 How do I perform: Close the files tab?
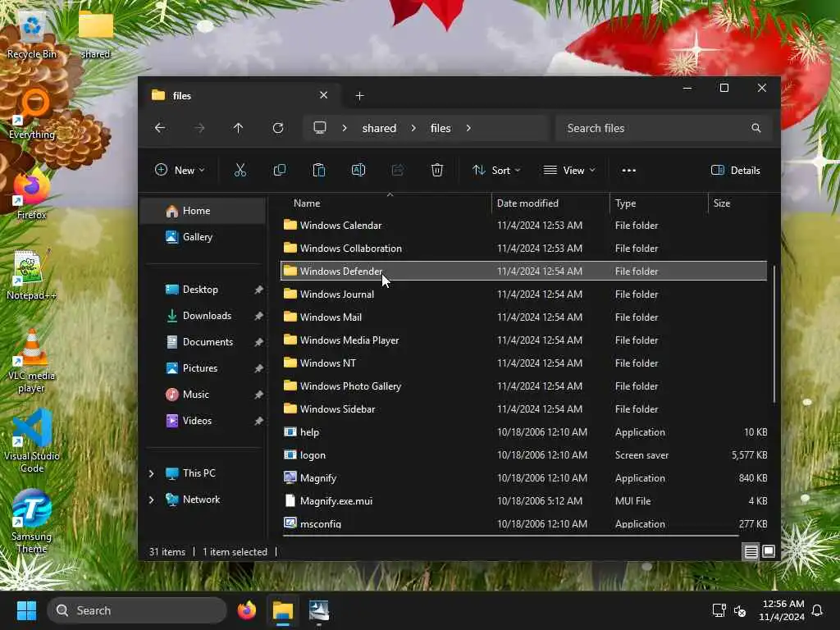(323, 95)
